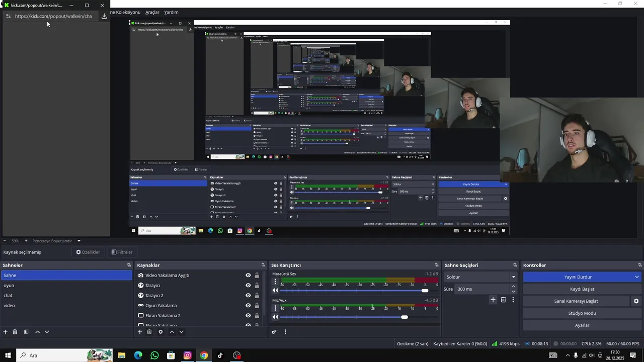Move source up in Kaynaklar toolbar
Viewport: 644px width, 362px height.
coord(172,332)
